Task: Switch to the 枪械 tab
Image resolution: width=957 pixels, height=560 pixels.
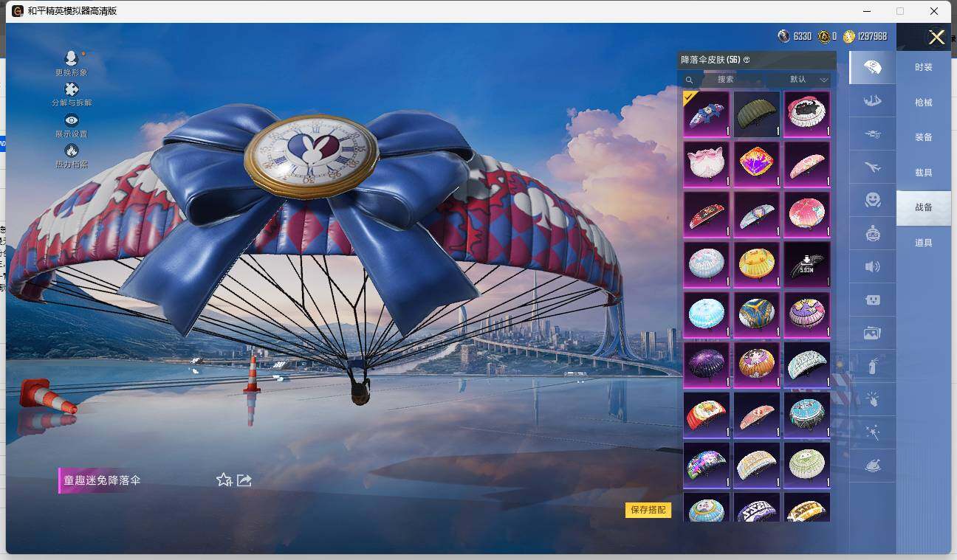Action: 923,103
